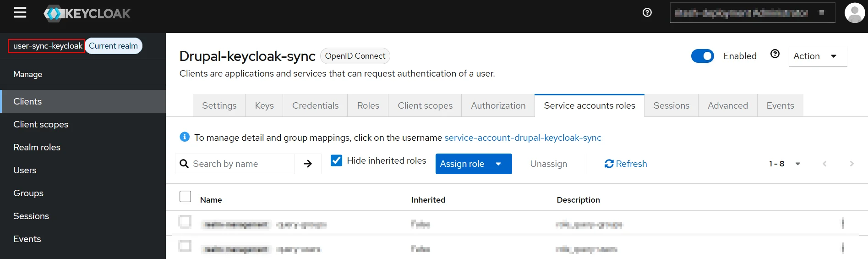Screen dimensions: 868x259
Task: Switch to the Credentials tab
Action: point(315,105)
